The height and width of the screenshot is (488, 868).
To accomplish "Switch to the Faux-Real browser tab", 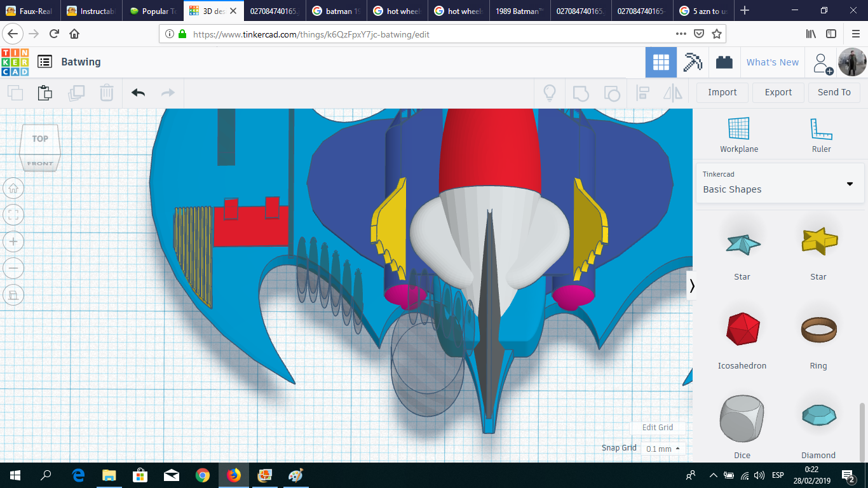I will (29, 11).
